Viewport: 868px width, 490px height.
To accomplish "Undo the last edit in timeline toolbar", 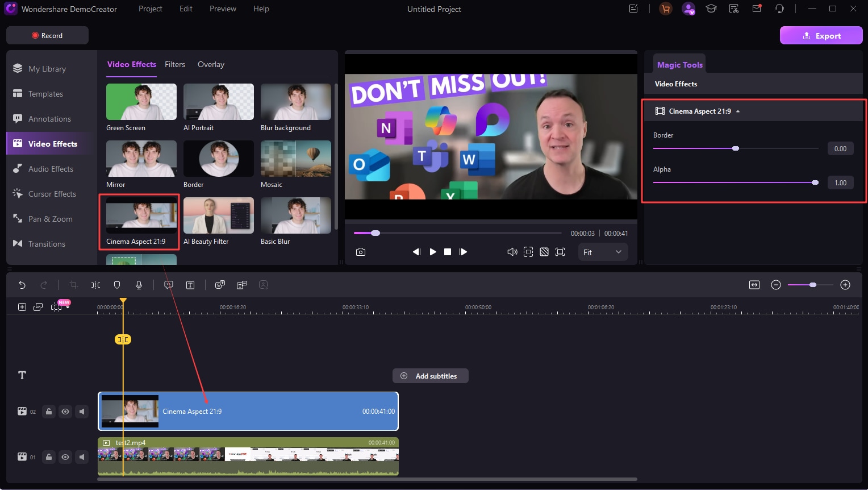I will coord(22,285).
